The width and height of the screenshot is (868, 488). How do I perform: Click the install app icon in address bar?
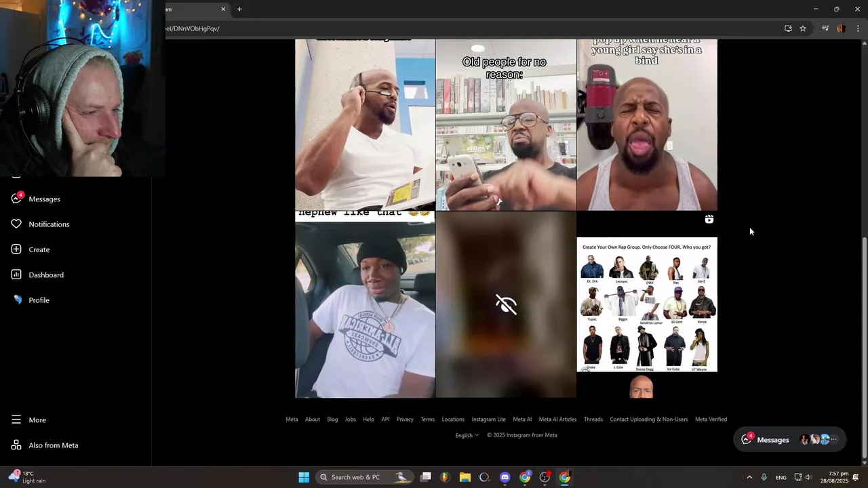[x=788, y=28]
